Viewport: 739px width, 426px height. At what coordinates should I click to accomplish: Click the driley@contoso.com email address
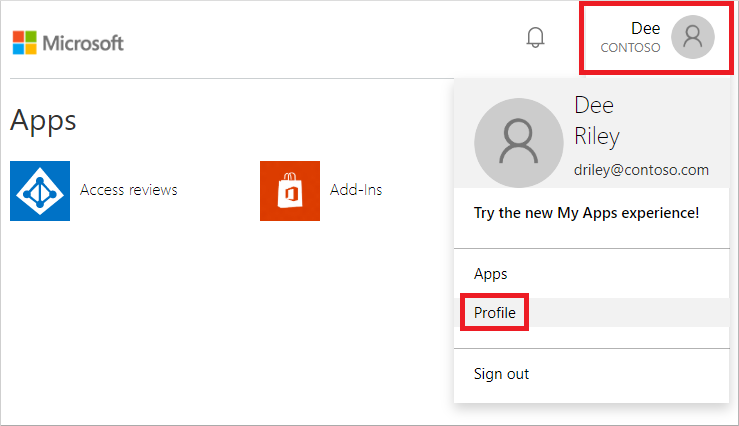pos(641,170)
